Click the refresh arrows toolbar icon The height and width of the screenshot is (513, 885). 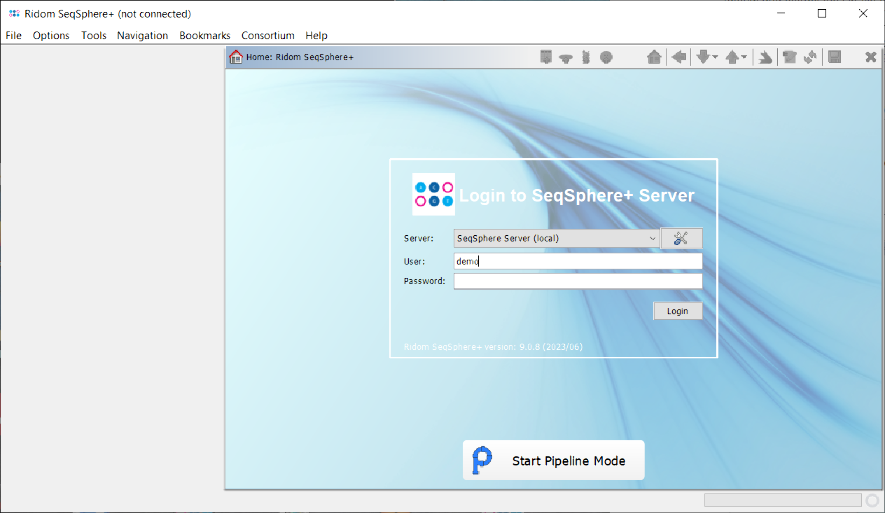point(810,57)
